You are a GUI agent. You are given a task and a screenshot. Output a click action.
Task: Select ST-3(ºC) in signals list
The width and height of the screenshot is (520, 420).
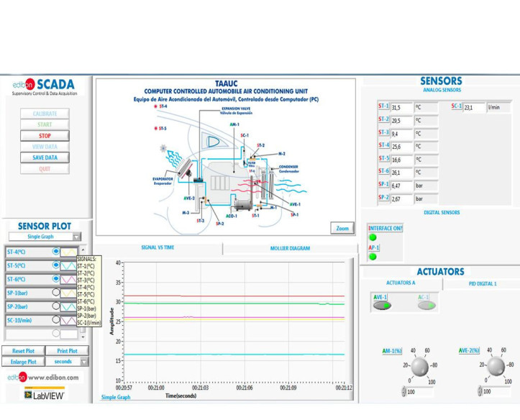pos(86,280)
